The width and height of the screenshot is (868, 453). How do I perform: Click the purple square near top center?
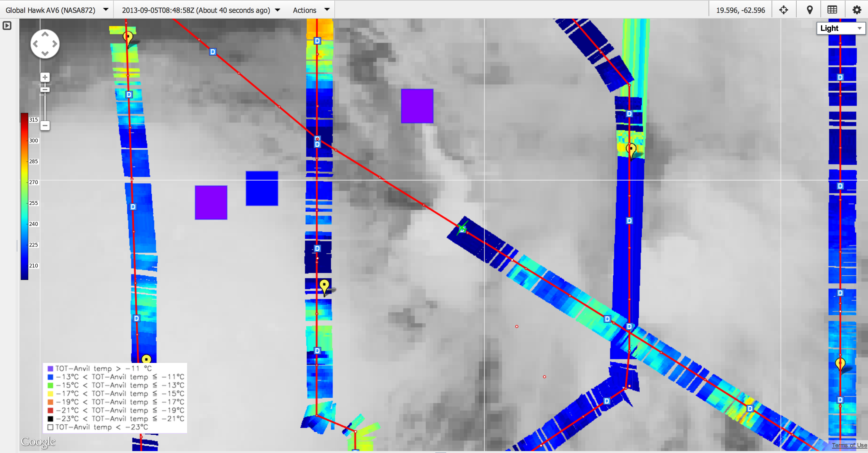point(417,106)
